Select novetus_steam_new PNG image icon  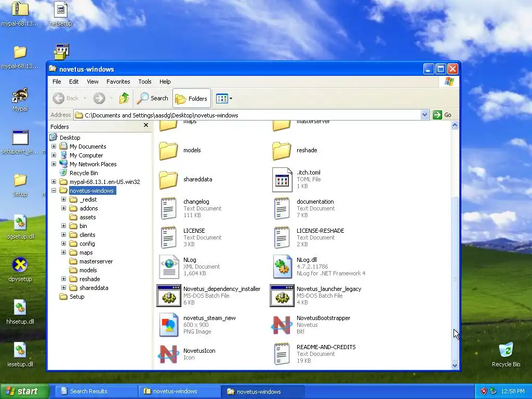[169, 325]
